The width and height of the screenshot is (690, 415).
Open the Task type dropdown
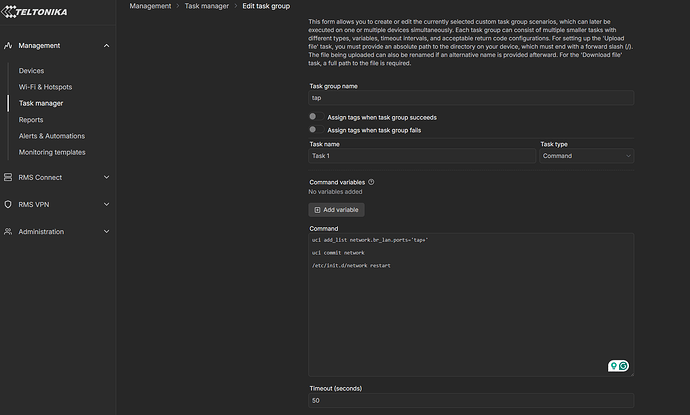(586, 156)
